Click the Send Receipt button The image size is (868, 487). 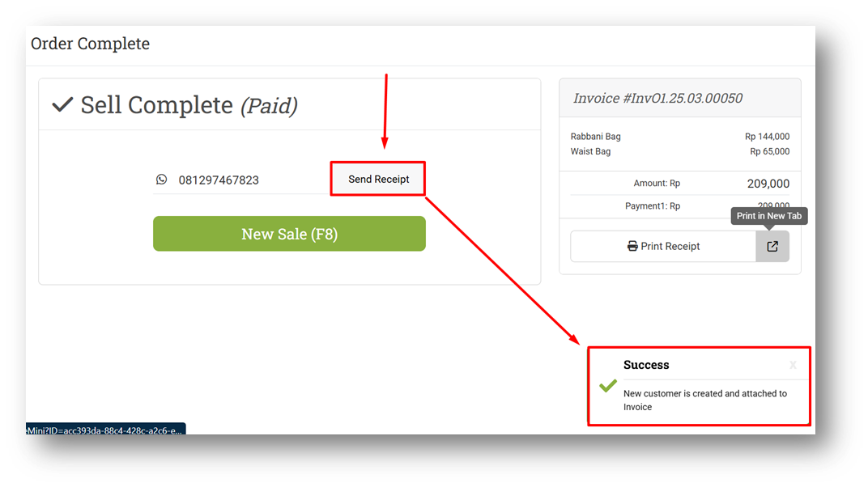378,179
